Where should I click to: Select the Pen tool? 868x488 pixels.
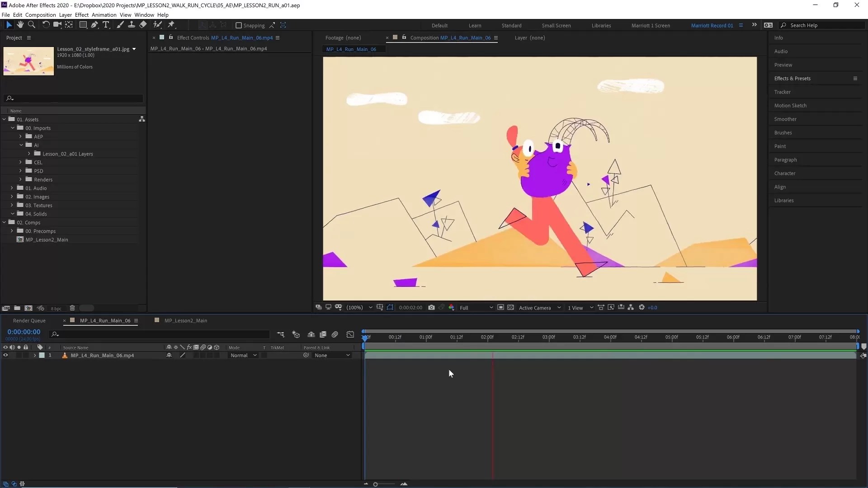(x=94, y=25)
